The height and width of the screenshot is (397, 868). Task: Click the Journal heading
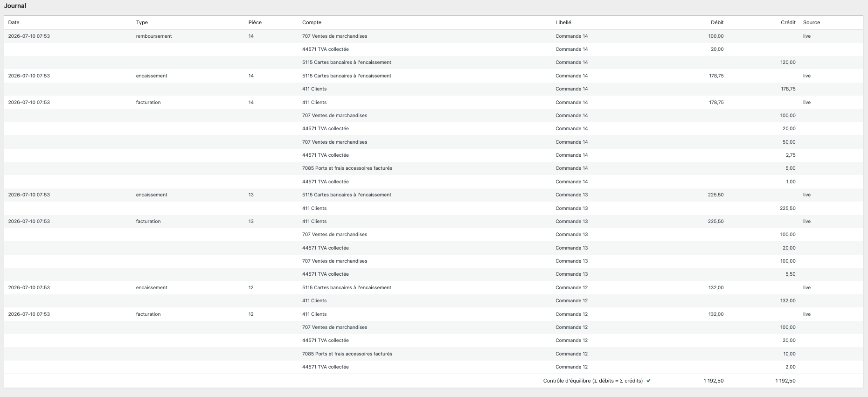[x=15, y=6]
